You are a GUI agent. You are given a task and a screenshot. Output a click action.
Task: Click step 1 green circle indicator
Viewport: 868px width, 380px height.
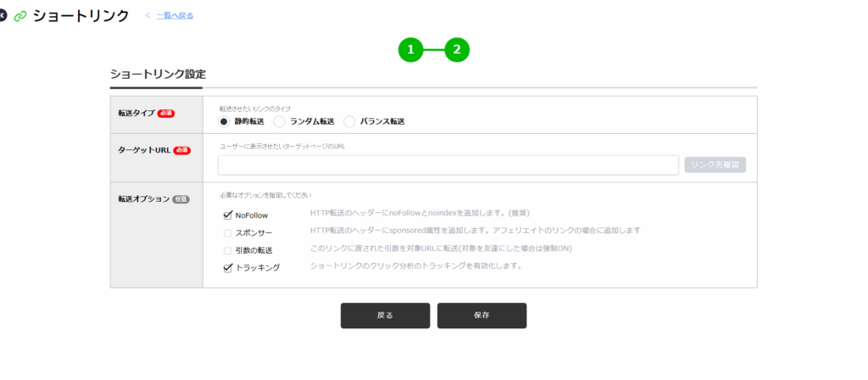pyautogui.click(x=410, y=50)
